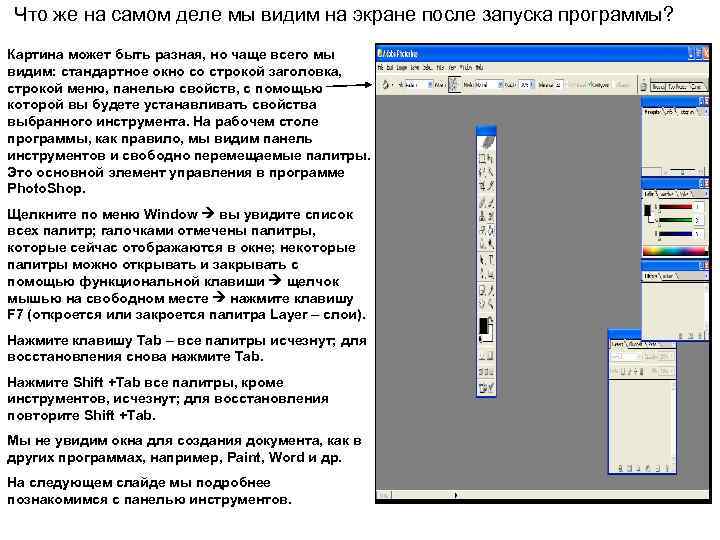Switch to Quick Mask mode in toolbox
Image resolution: width=720 pixels, height=540 pixels.
coord(490,356)
